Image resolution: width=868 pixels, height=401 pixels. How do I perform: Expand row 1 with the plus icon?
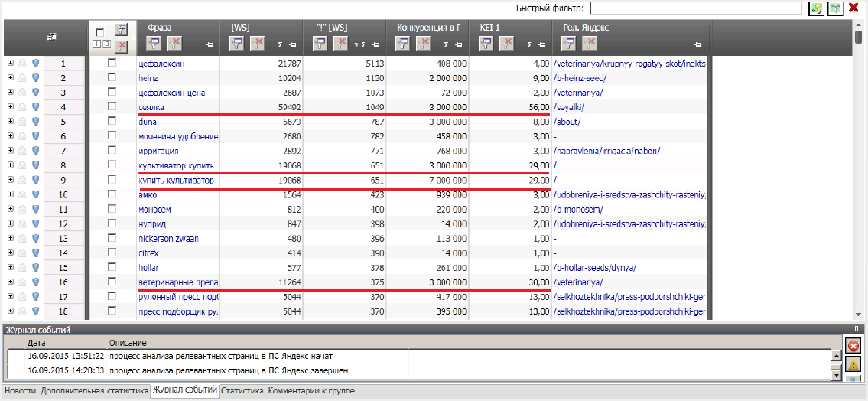coord(10,64)
